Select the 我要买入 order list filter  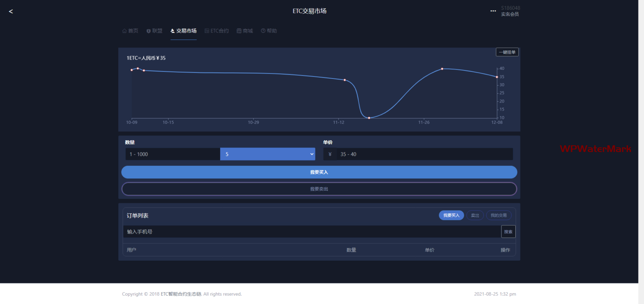point(451,215)
